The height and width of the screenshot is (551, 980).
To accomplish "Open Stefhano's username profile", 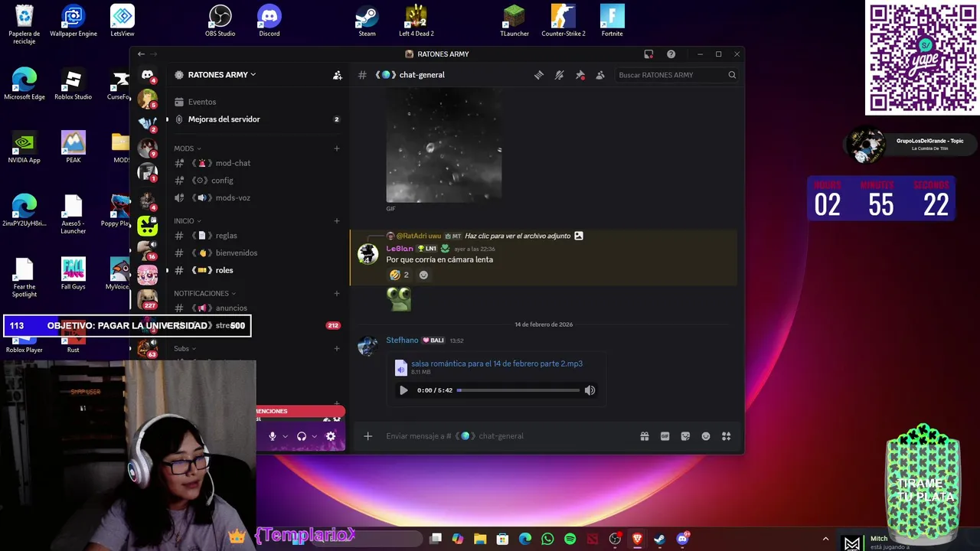I will coord(402,340).
